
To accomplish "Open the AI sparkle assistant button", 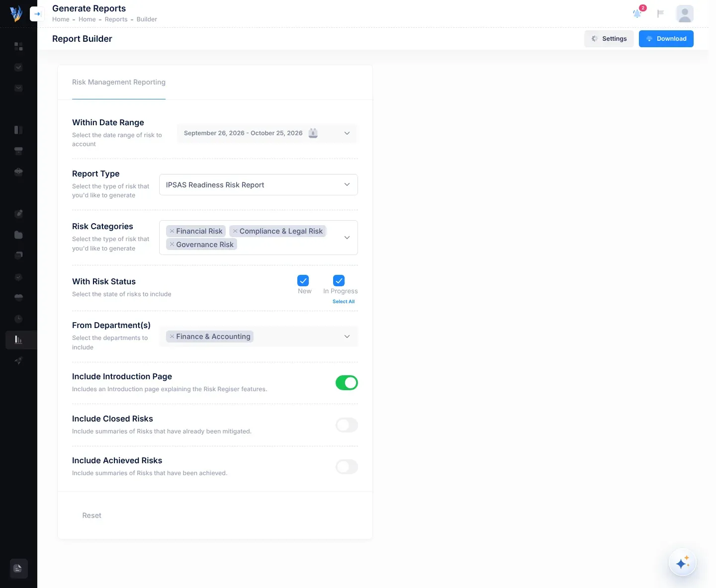I will pos(682,563).
